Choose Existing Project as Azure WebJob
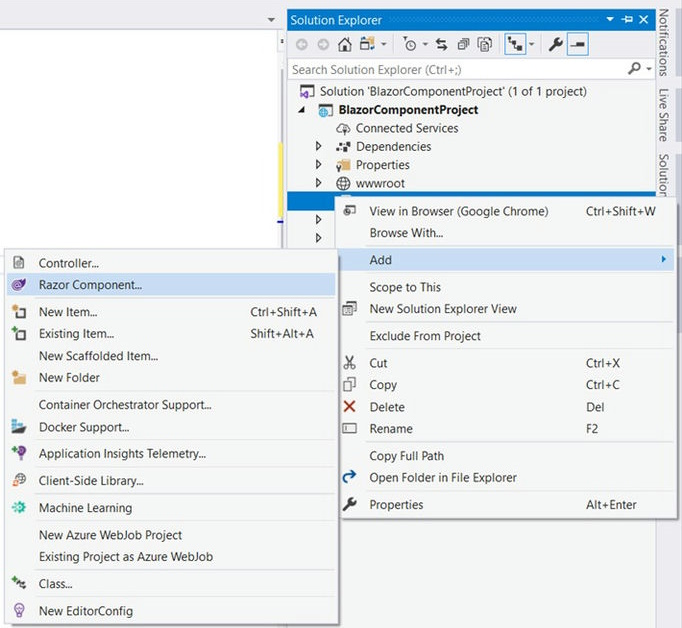The image size is (682, 628). (x=171, y=557)
